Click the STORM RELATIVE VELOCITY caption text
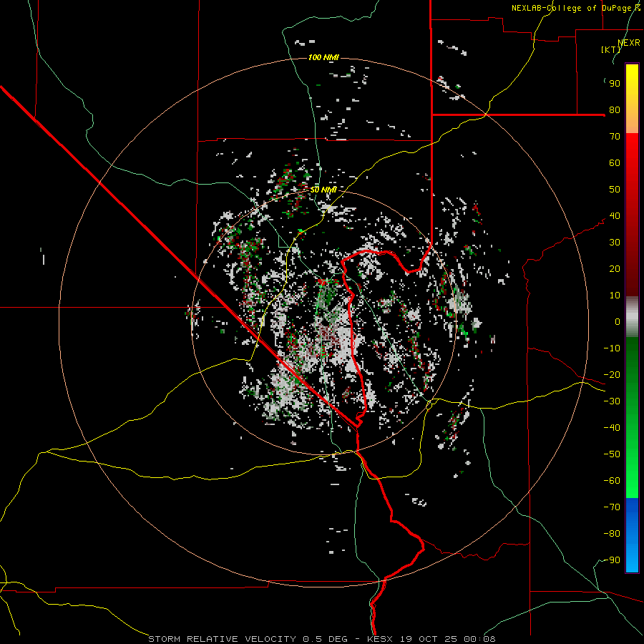 click(222, 639)
